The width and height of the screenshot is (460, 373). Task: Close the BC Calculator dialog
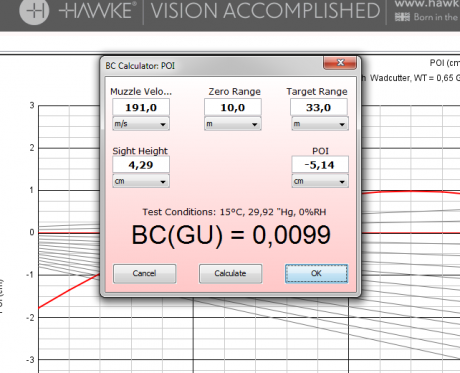(x=340, y=63)
